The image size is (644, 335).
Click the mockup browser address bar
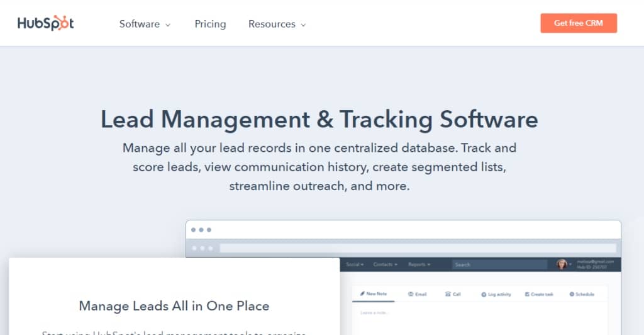click(418, 248)
